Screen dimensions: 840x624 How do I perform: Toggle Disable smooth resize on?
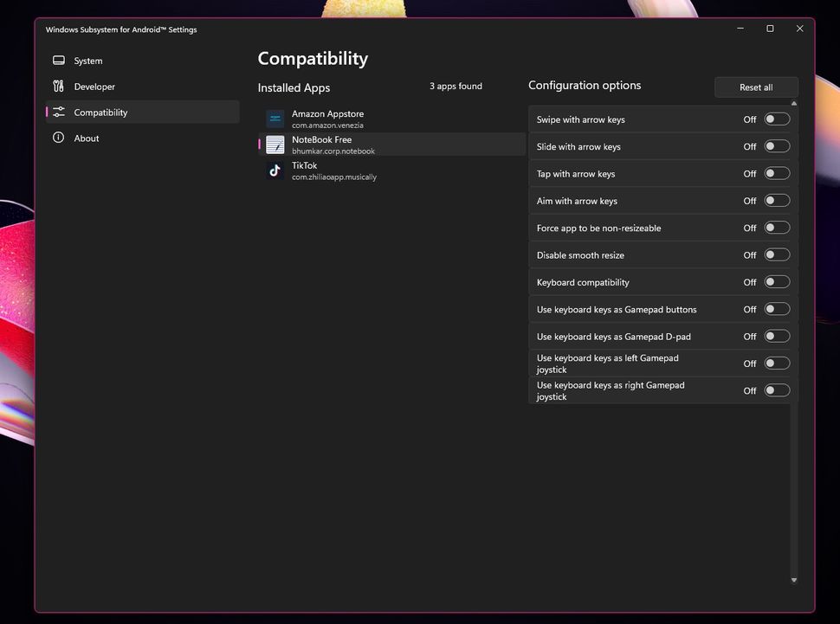coord(777,254)
